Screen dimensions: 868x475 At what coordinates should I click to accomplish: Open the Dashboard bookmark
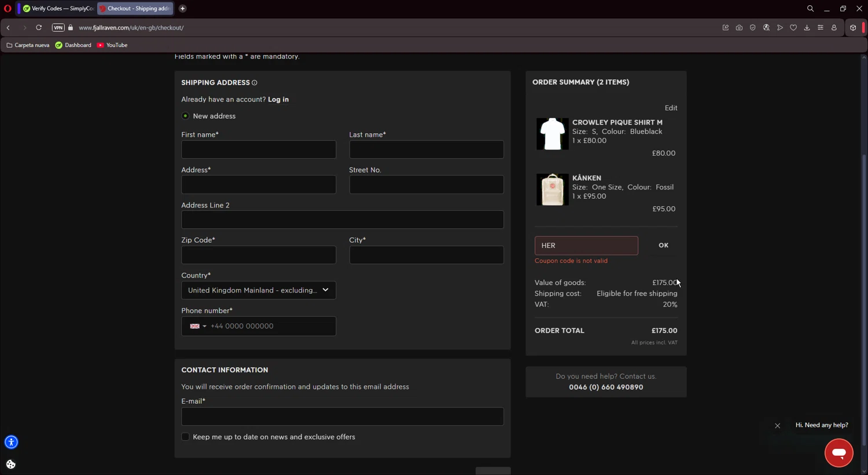(x=73, y=45)
